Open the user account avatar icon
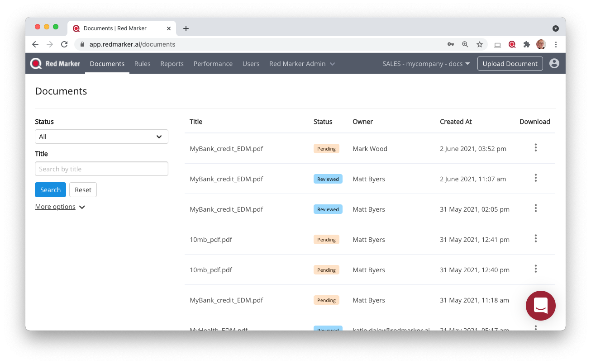The width and height of the screenshot is (591, 364). click(554, 64)
